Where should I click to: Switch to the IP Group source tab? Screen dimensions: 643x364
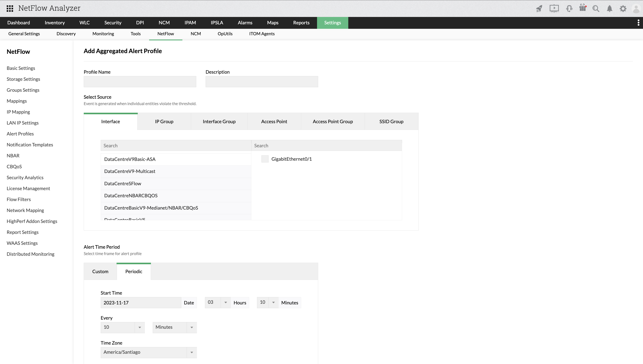coord(164,121)
